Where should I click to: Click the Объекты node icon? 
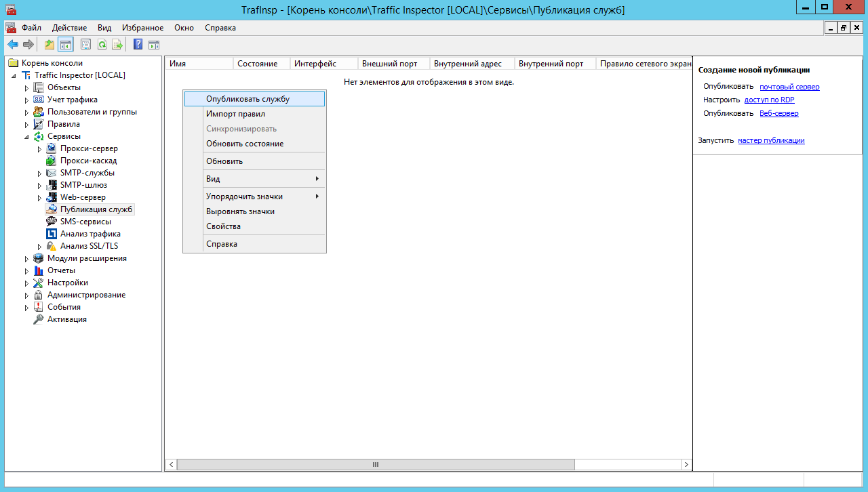coord(39,87)
